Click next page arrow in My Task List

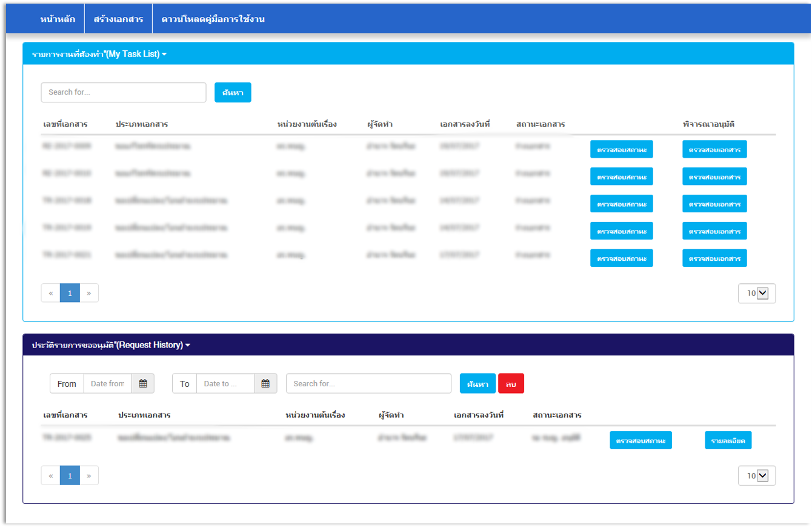point(89,293)
